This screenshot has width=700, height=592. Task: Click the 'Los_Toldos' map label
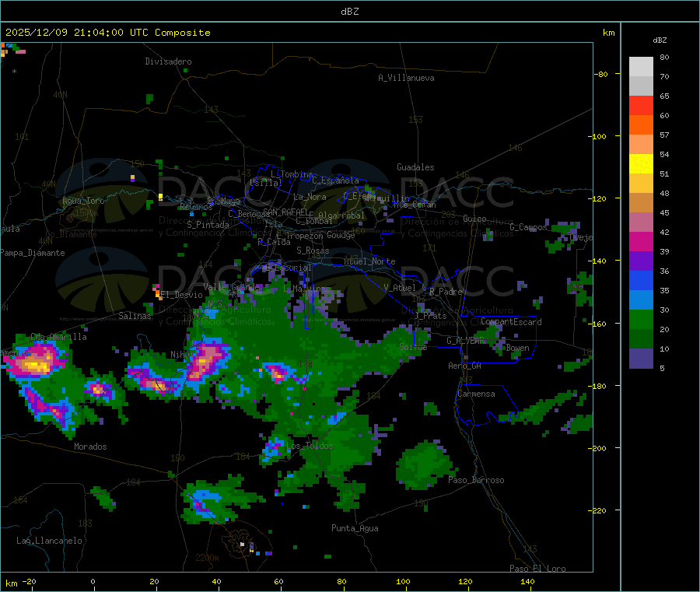tap(310, 446)
